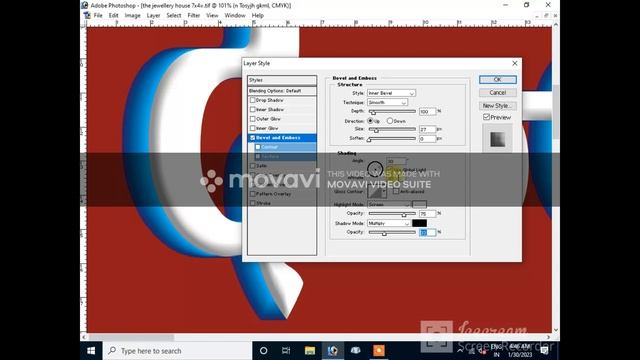640x360 pixels.
Task: Uncheck the Bevel and Emboss checkbox
Action: pos(252,138)
